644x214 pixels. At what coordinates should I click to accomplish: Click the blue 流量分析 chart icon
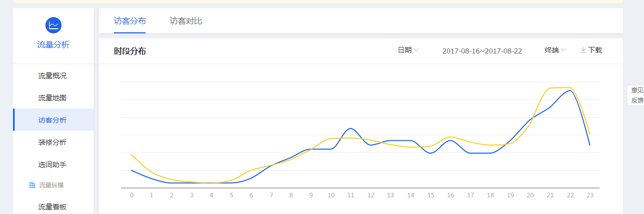(53, 25)
